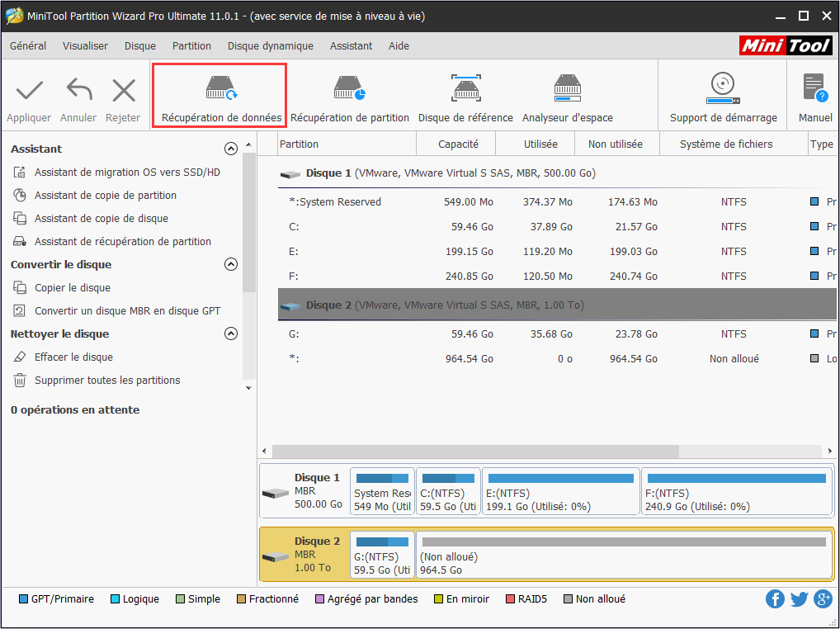The height and width of the screenshot is (629, 840).
Task: Select the C: partition row
Action: tap(557, 227)
